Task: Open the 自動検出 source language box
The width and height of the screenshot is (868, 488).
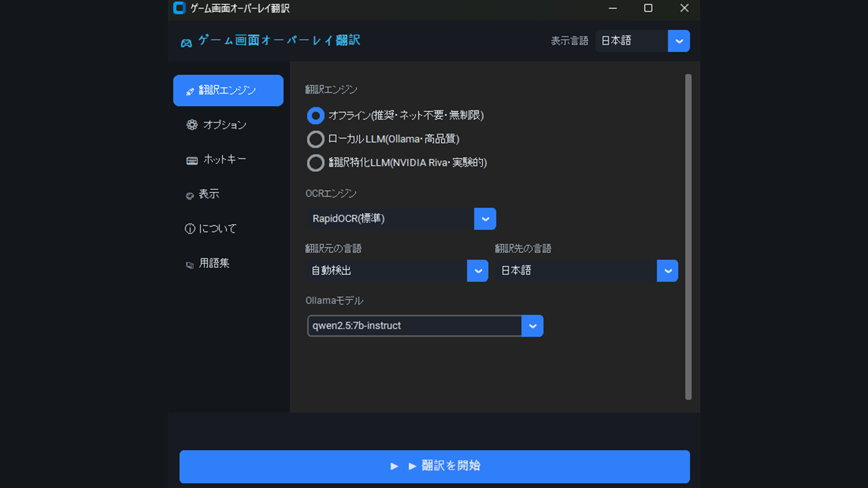Action: coord(397,271)
